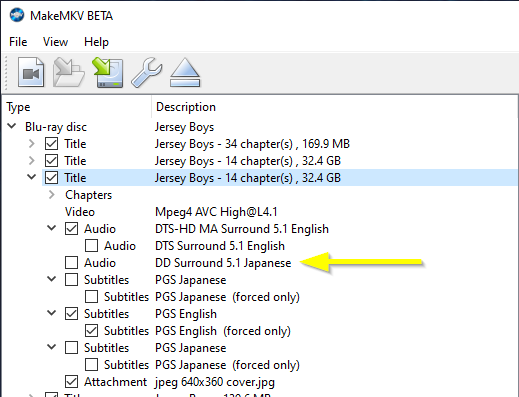Collapse the Blu-ray disc tree node
519x397 pixels.
tap(12, 126)
